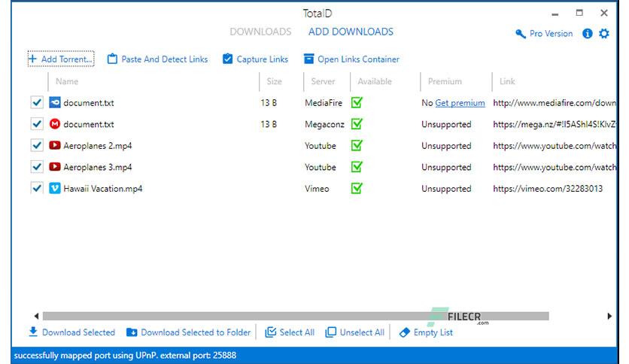This screenshot has height=364, width=629.
Task: Click the Vimeo icon for Hawaii Vacation.mp4
Action: tap(55, 188)
